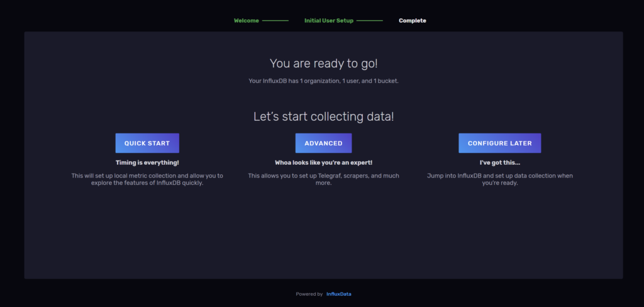The height and width of the screenshot is (307, 644).
Task: Click the 'Powered by' footer text
Action: coord(309,294)
